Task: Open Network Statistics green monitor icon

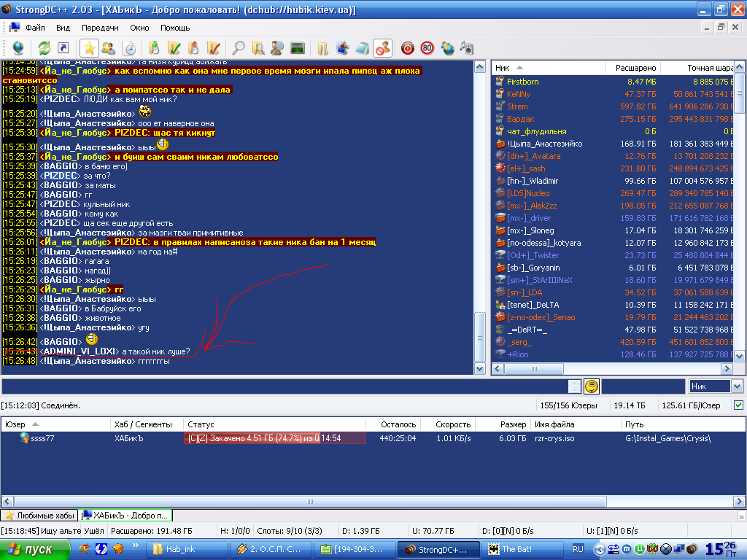Action: click(297, 48)
